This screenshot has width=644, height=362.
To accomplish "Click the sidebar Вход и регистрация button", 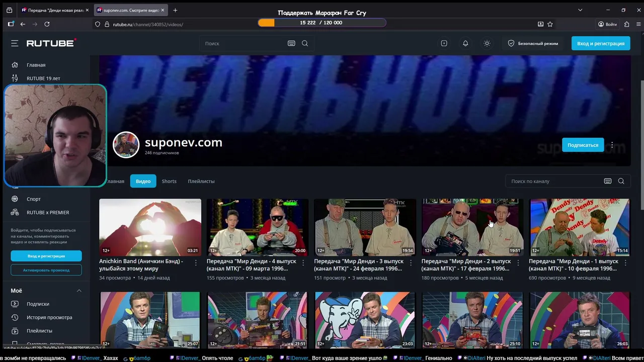I will pos(46,256).
